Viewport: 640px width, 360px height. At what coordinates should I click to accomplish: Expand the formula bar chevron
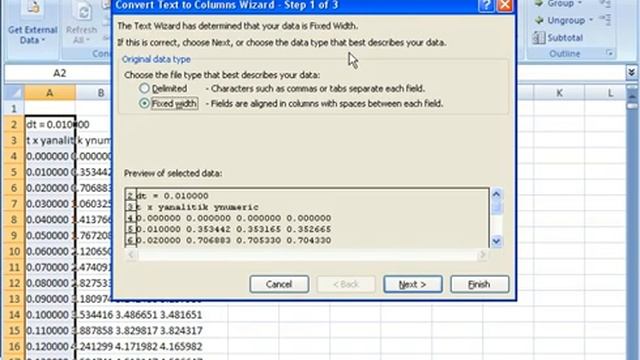[631, 72]
